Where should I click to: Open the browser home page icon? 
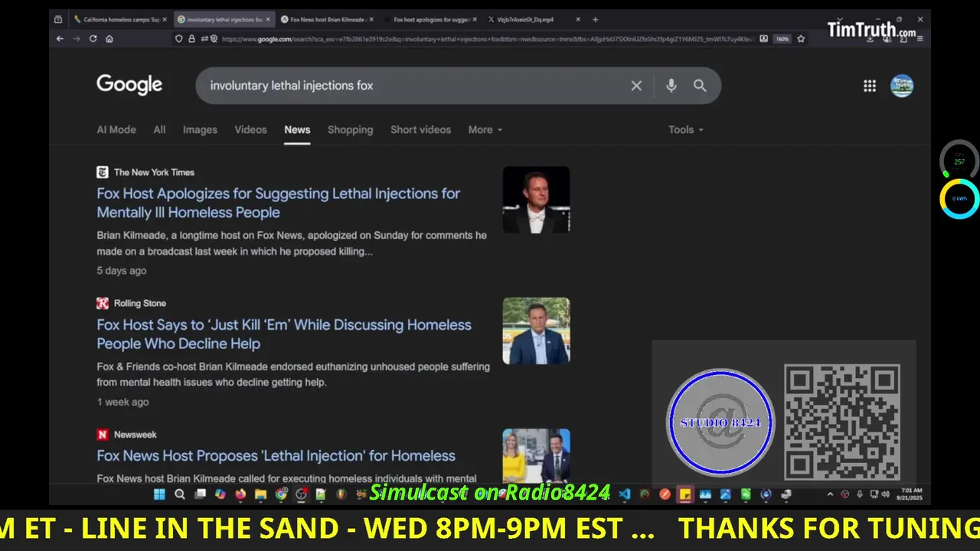click(109, 39)
